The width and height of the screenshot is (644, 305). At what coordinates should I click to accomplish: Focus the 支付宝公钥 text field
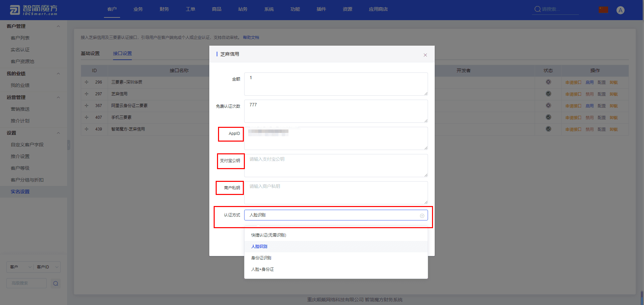(336, 165)
